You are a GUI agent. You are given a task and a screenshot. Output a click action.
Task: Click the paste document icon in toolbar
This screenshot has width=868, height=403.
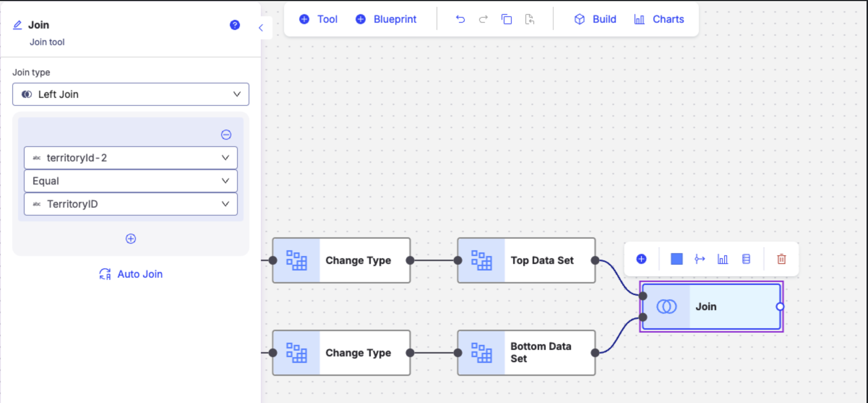pyautogui.click(x=529, y=19)
